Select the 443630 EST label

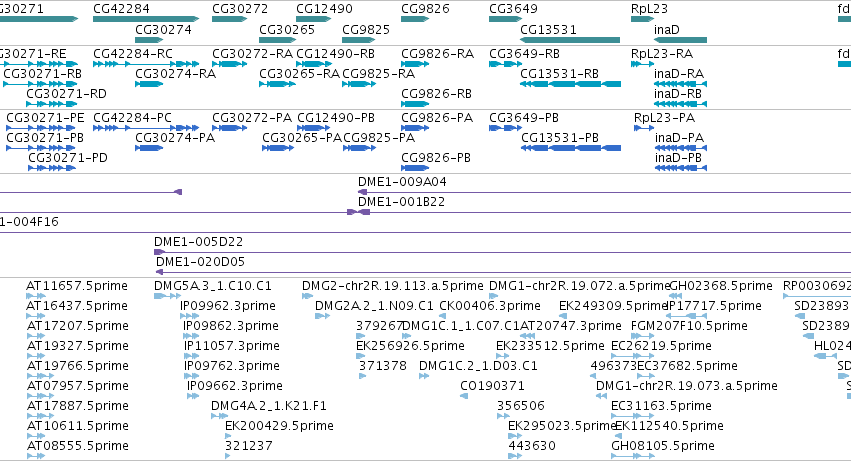coord(532,446)
